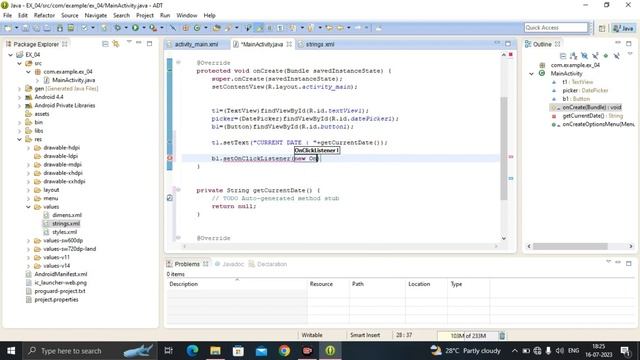
Task: Click the error marker on line gutter
Action: click(x=170, y=158)
